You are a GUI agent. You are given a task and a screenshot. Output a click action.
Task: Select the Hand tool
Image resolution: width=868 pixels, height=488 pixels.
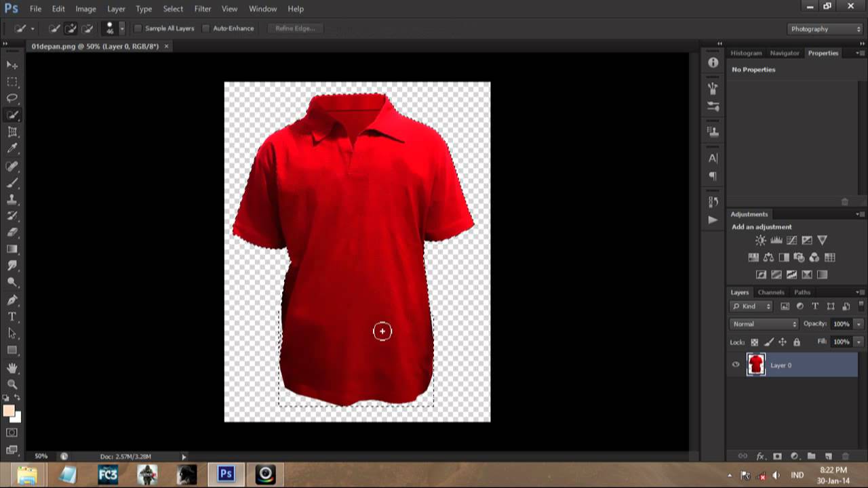click(x=12, y=367)
